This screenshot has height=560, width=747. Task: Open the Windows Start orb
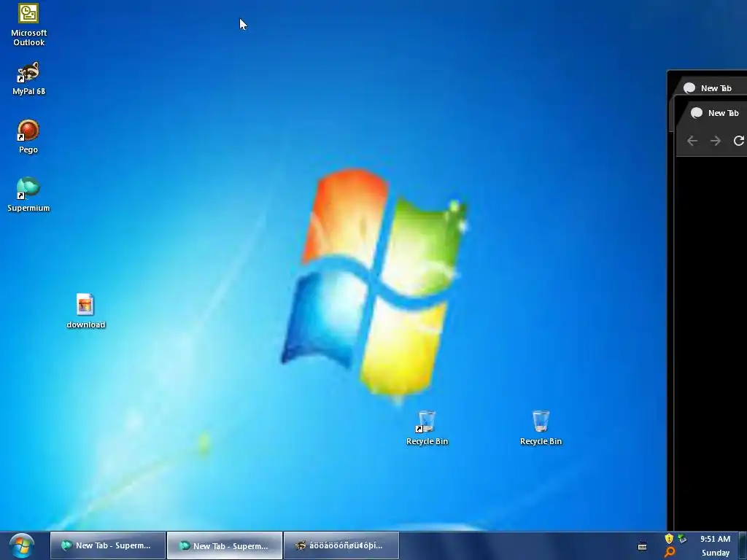click(x=22, y=545)
